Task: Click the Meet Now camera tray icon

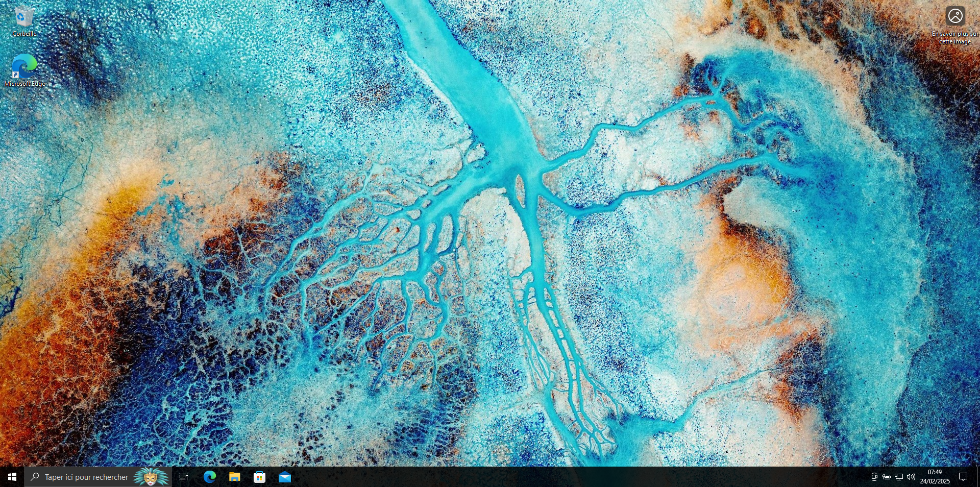Action: tap(874, 477)
